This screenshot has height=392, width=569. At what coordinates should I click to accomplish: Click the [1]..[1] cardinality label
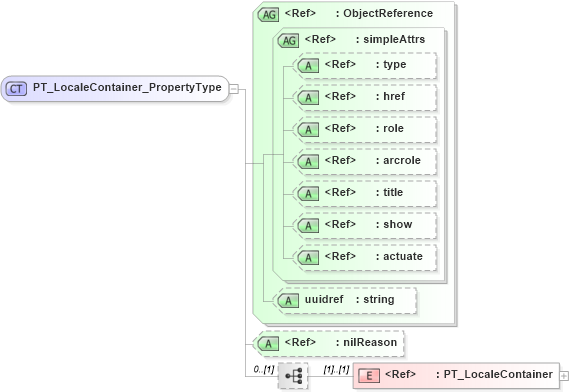point(336,369)
